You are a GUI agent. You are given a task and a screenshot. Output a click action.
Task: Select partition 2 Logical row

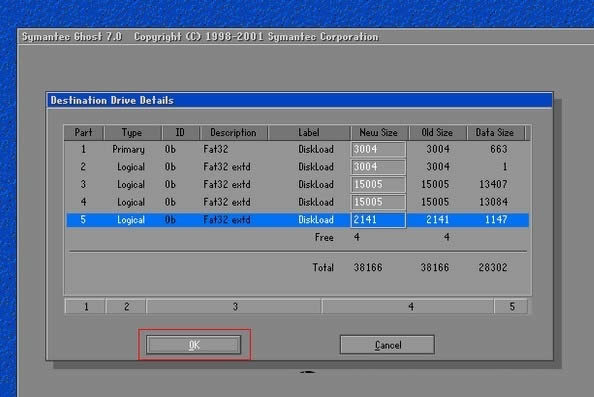pos(297,167)
